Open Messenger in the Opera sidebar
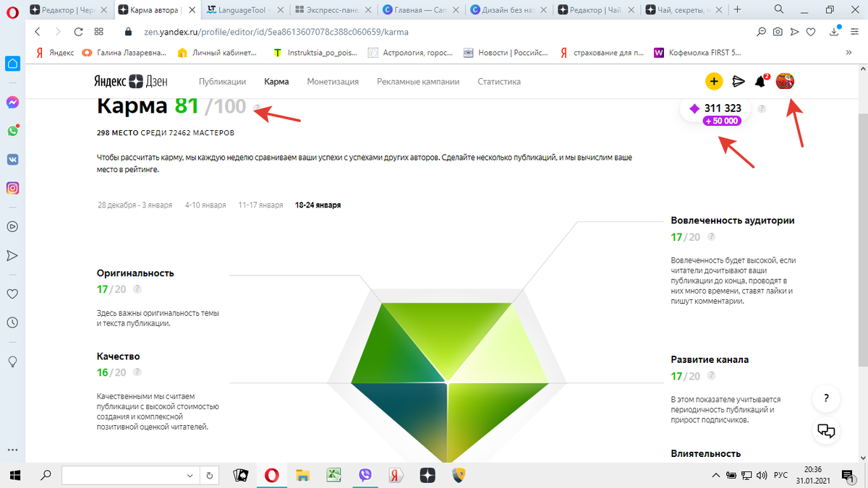 (12, 103)
